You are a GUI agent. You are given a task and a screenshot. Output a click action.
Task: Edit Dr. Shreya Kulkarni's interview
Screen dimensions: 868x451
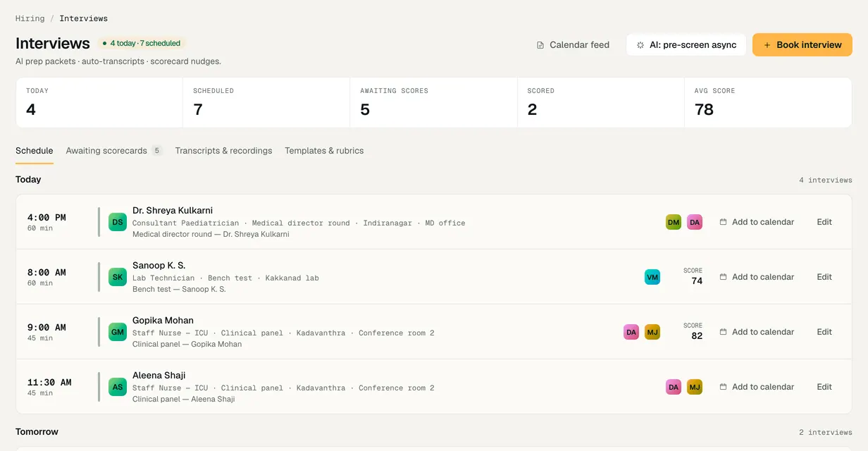pos(824,222)
